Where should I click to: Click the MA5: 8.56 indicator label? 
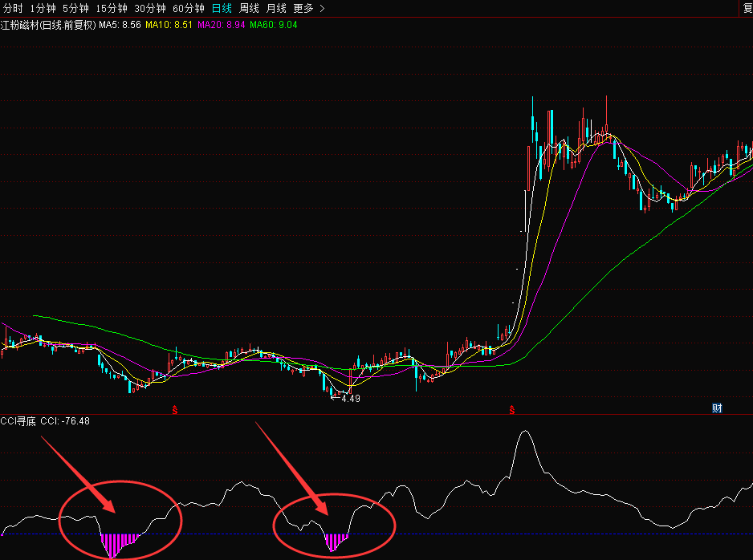[x=120, y=25]
